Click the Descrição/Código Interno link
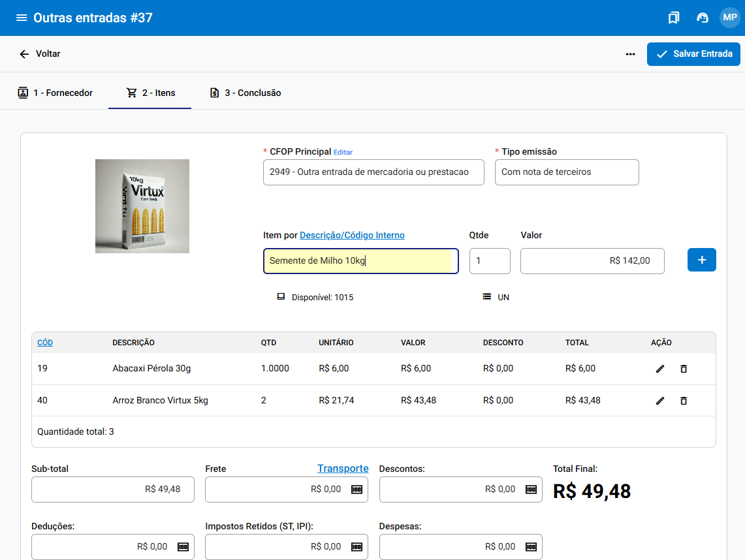This screenshot has height=560, width=745. 352,235
